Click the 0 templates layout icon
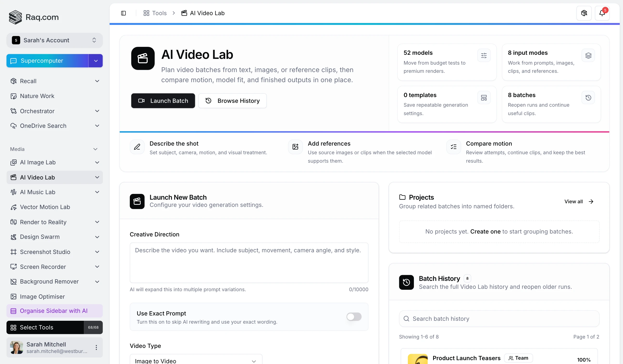This screenshot has width=623, height=364. [484, 98]
